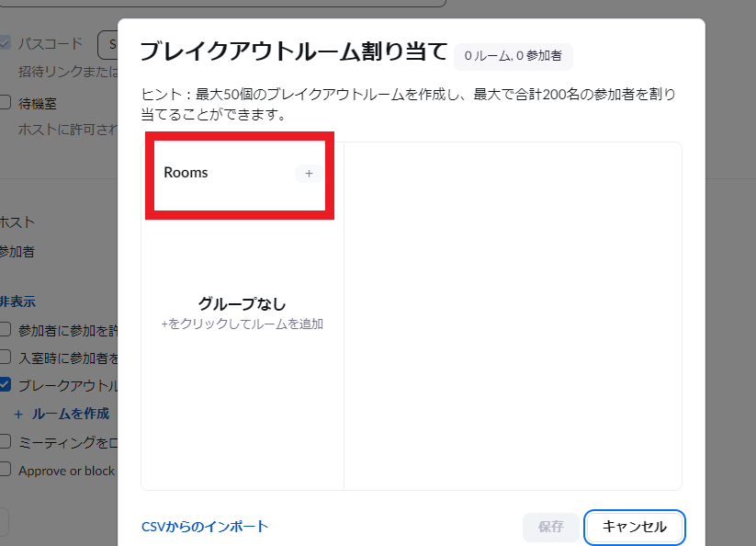The image size is (756, 546).
Task: Check the 入室時に参加者を option box
Action: click(6, 357)
